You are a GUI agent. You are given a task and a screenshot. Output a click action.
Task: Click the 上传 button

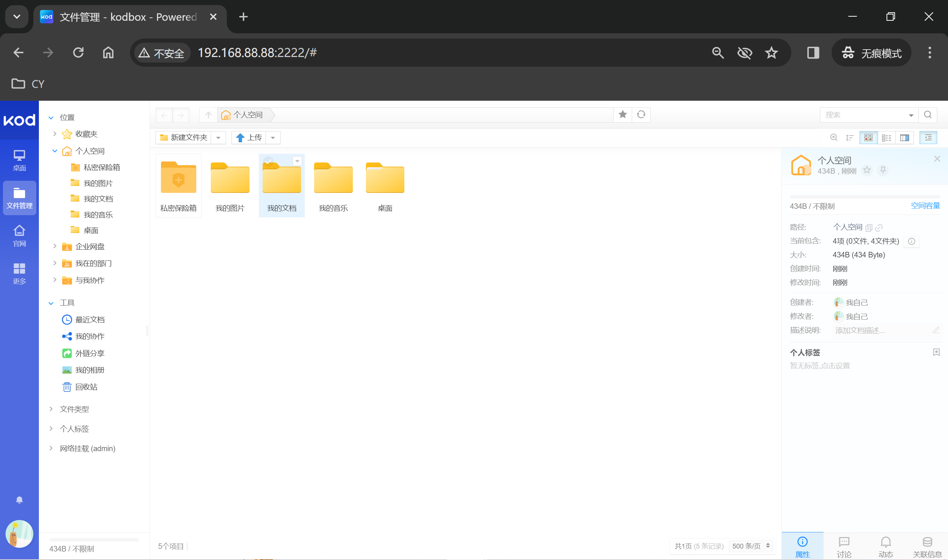pyautogui.click(x=249, y=138)
